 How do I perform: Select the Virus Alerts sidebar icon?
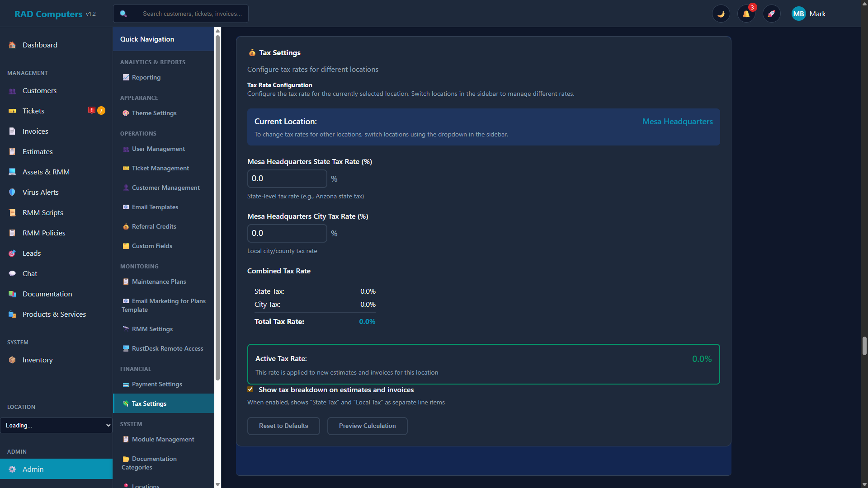coord(12,192)
